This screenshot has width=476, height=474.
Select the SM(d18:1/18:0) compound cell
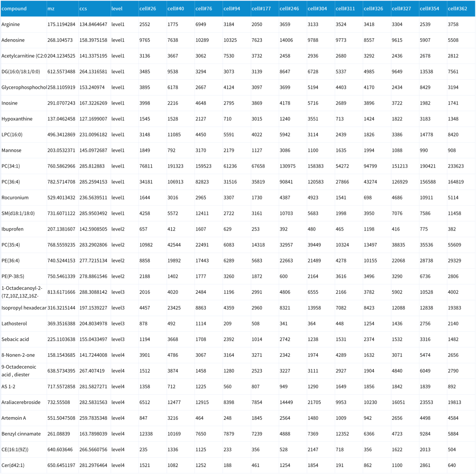(24, 213)
